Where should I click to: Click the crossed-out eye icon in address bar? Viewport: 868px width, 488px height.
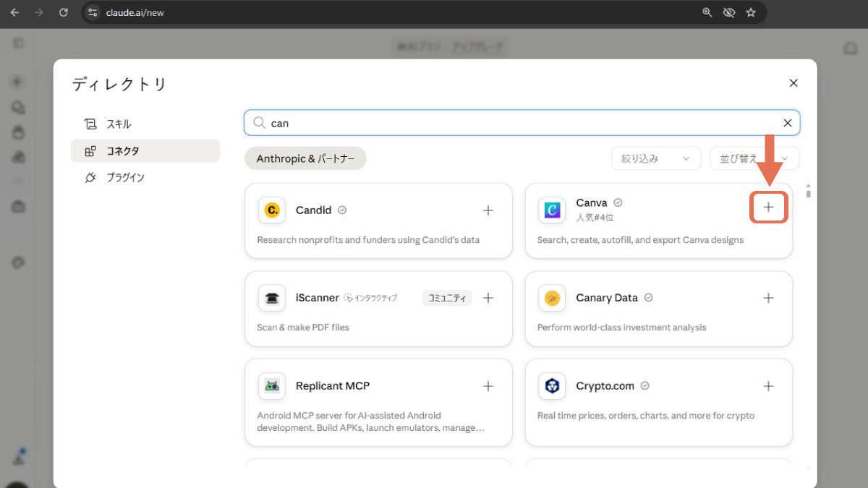click(x=729, y=12)
